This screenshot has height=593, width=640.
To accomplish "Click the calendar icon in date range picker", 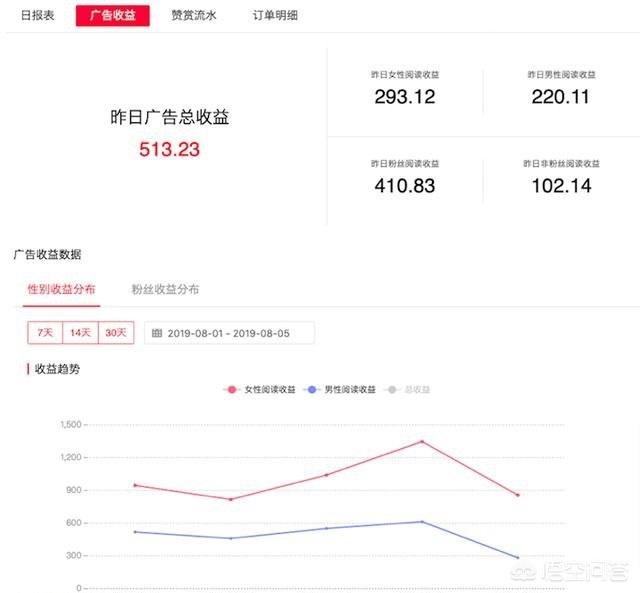I will (x=157, y=333).
